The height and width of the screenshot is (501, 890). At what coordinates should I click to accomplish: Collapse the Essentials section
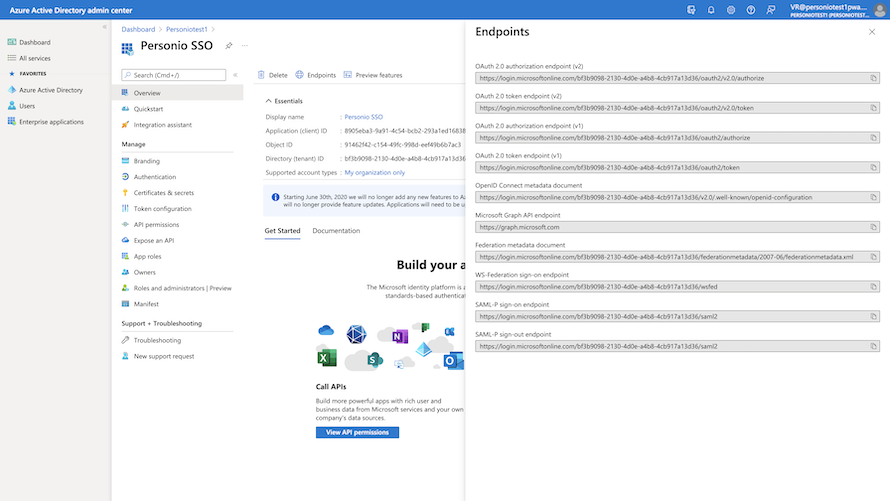tap(284, 100)
